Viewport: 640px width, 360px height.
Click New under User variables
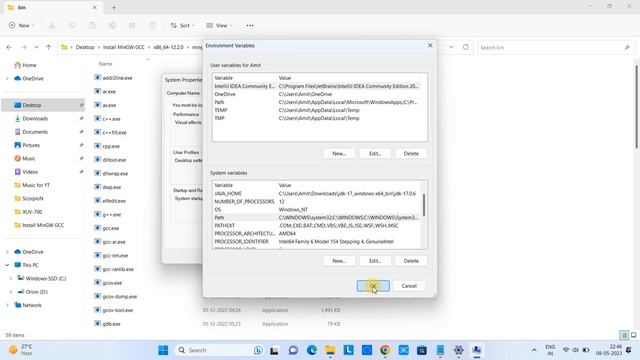[x=339, y=153]
